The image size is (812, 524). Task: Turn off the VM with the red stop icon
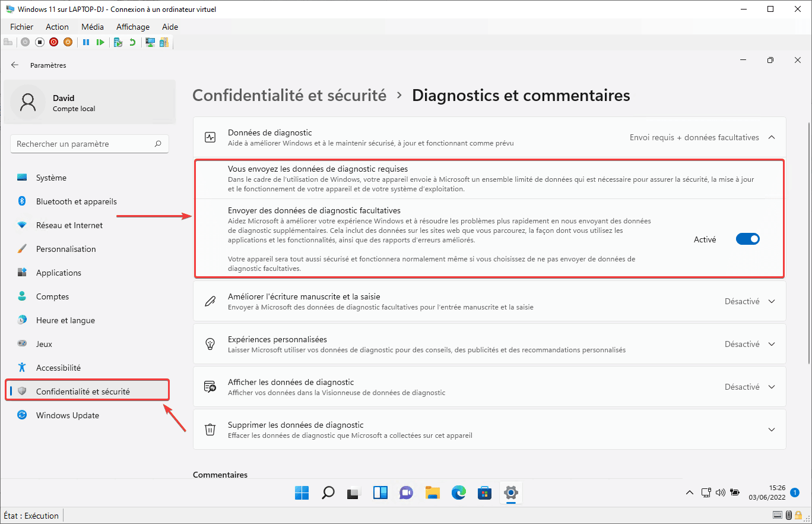pyautogui.click(x=53, y=42)
